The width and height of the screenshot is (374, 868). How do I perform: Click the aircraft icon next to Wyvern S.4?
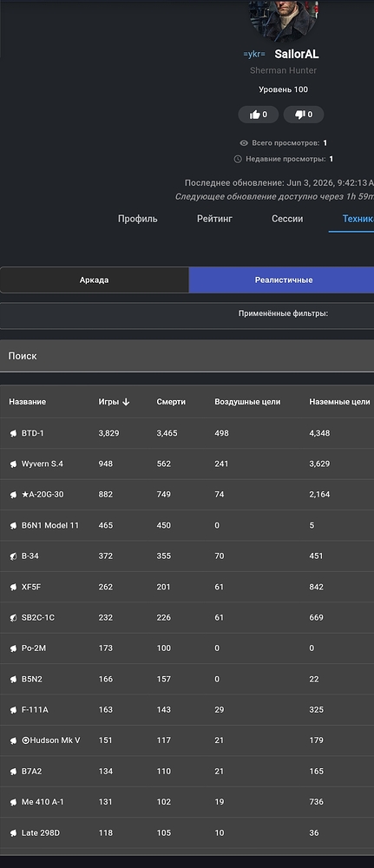(13, 464)
